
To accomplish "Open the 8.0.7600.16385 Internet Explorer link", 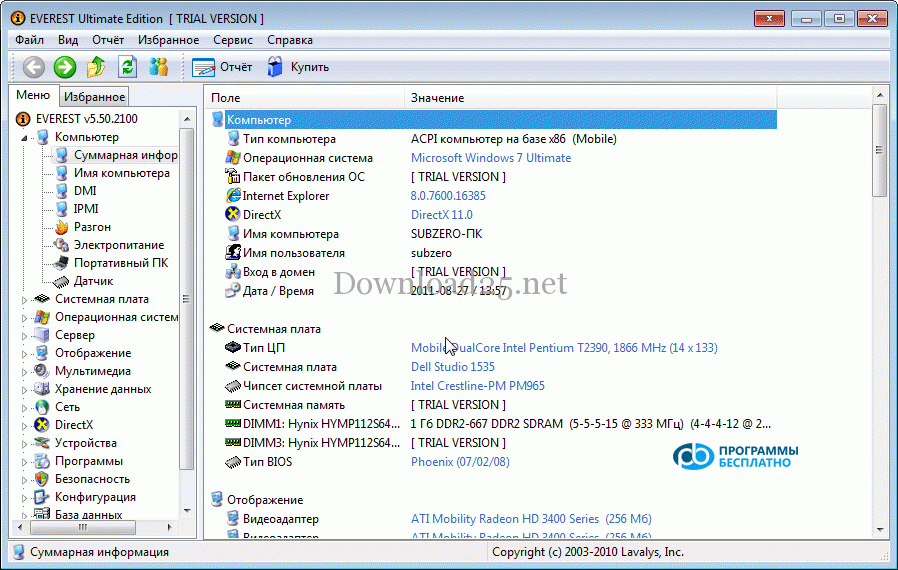I will pos(448,196).
